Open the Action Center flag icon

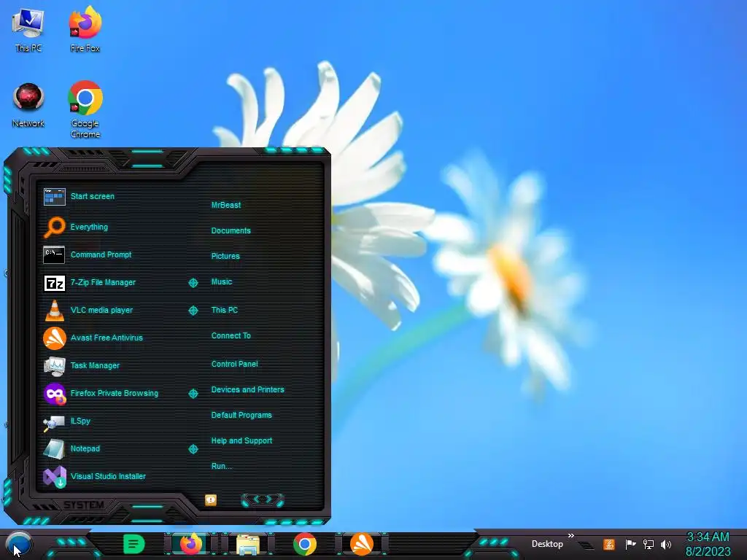(630, 544)
